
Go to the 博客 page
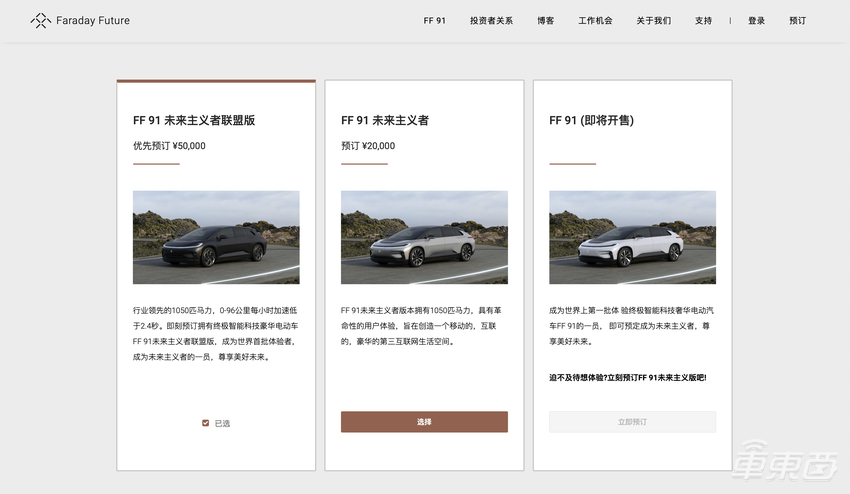pos(545,21)
